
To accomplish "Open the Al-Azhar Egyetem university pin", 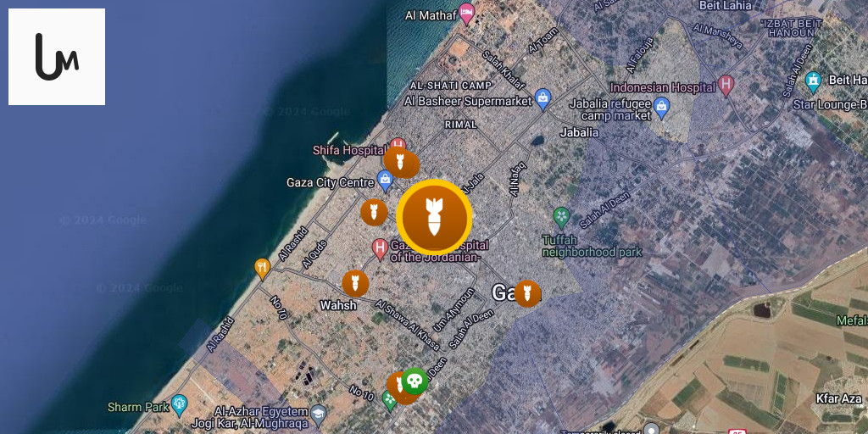I will pos(318,415).
